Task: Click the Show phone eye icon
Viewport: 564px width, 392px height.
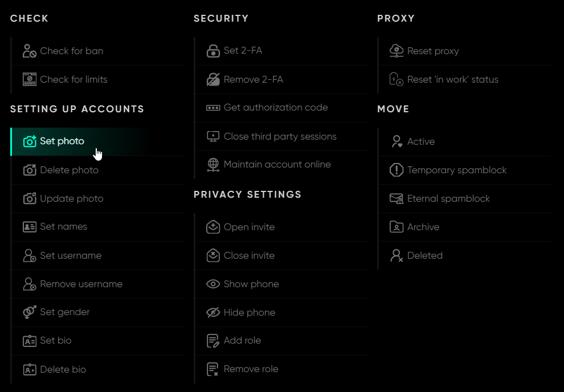Action: (x=213, y=284)
